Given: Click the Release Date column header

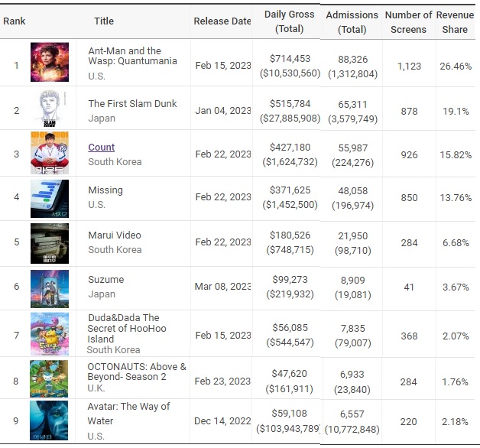Looking at the screenshot, I should [x=222, y=21].
